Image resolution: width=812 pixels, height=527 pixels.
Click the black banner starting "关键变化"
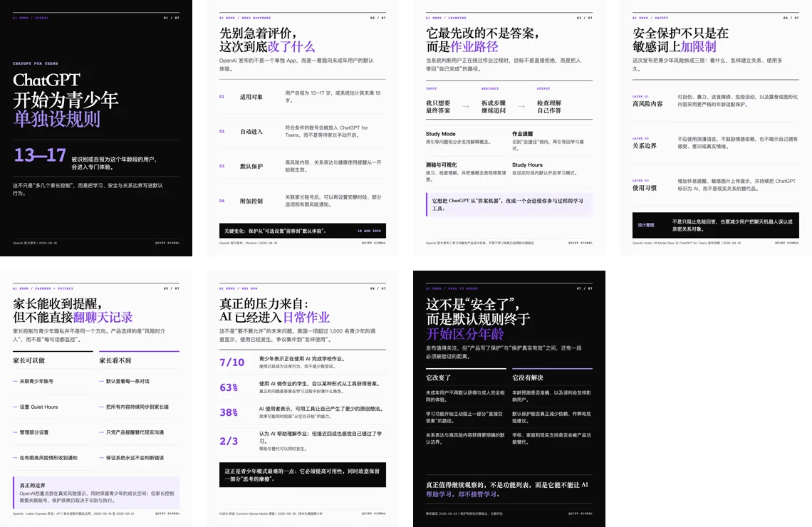[303, 230]
